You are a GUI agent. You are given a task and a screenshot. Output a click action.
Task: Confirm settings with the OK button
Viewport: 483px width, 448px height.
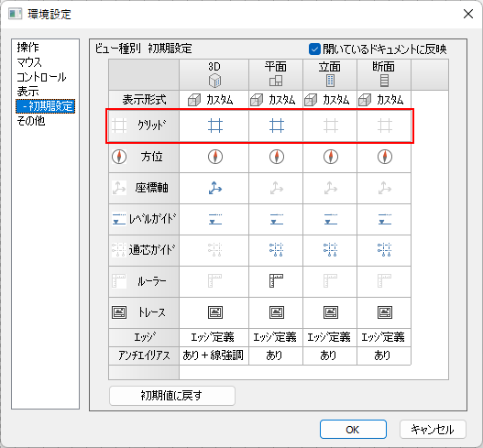[353, 429]
